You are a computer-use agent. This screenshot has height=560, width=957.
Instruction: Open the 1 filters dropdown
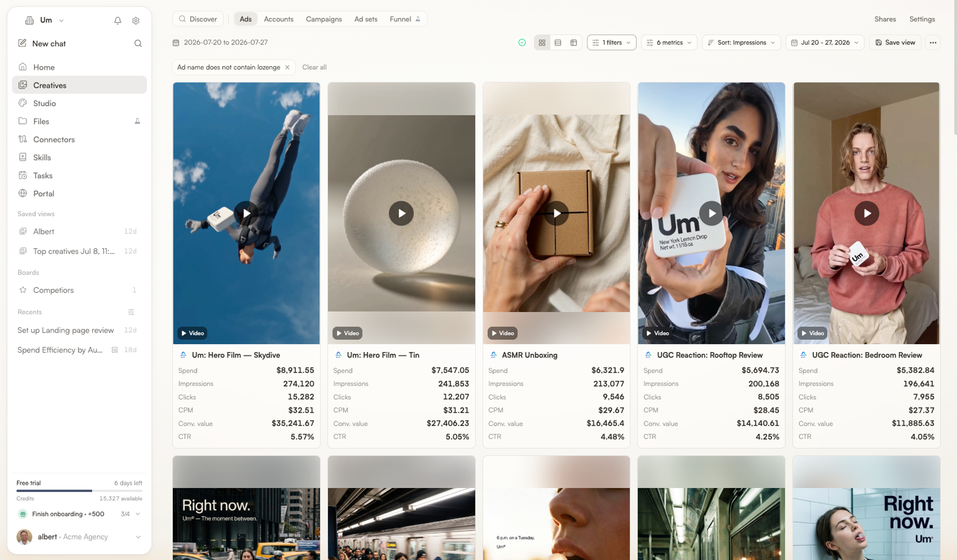[611, 43]
